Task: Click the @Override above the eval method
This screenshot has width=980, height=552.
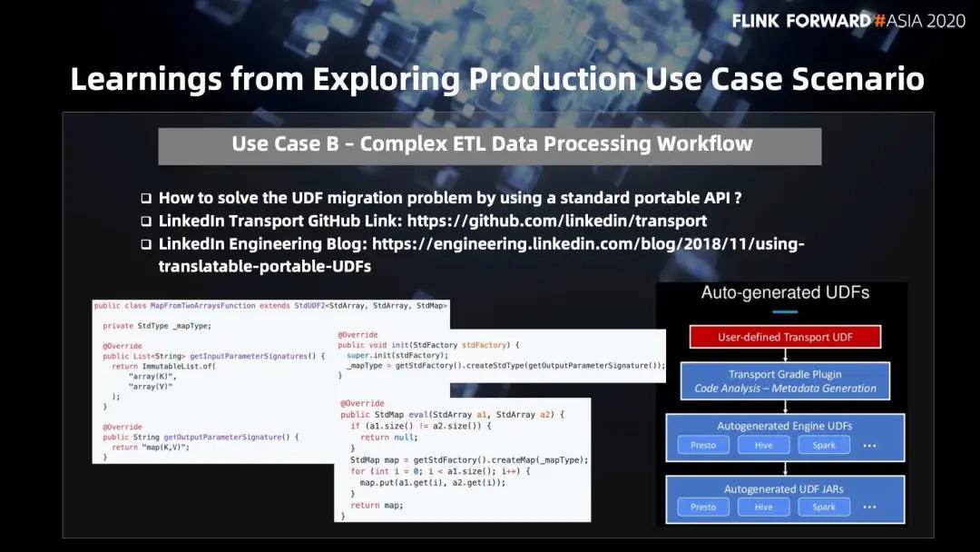Action: 362,403
